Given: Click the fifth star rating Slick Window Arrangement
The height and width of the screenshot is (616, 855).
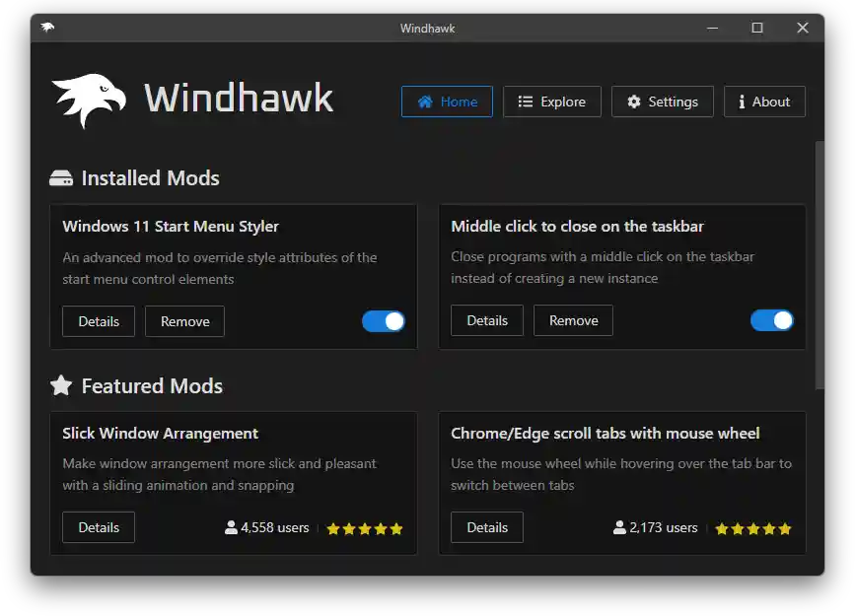Looking at the screenshot, I should pyautogui.click(x=397, y=528).
